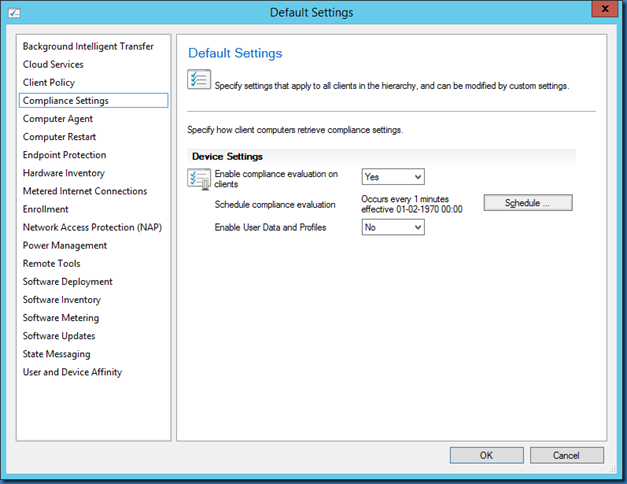
Task: Open User and Device Affinity settings
Action: 72,372
